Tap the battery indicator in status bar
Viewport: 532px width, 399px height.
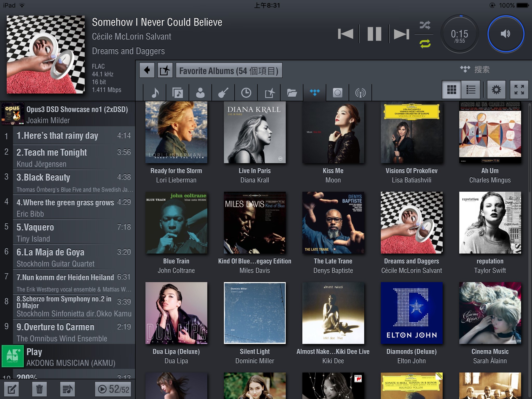[523, 5]
